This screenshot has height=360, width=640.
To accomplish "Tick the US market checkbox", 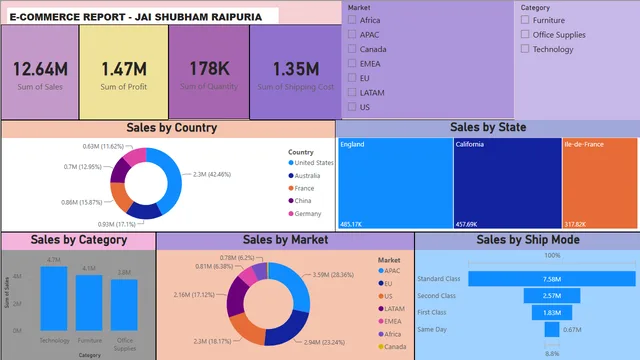I will point(352,107).
